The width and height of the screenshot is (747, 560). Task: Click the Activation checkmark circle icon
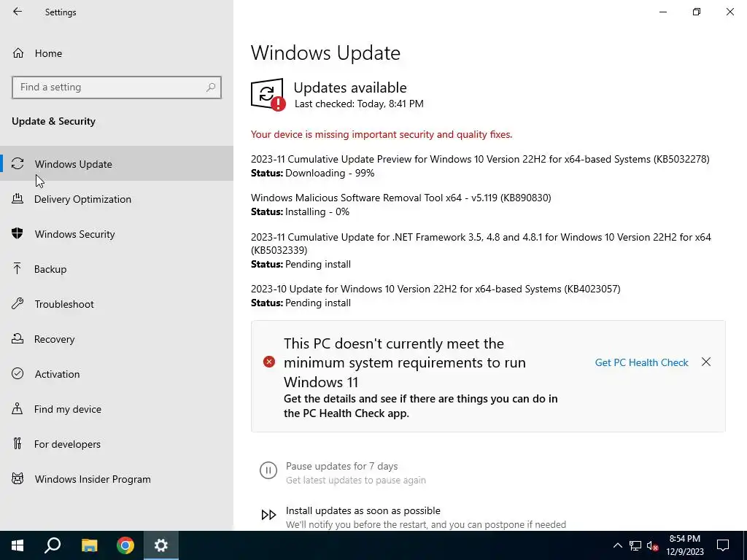[x=18, y=373]
